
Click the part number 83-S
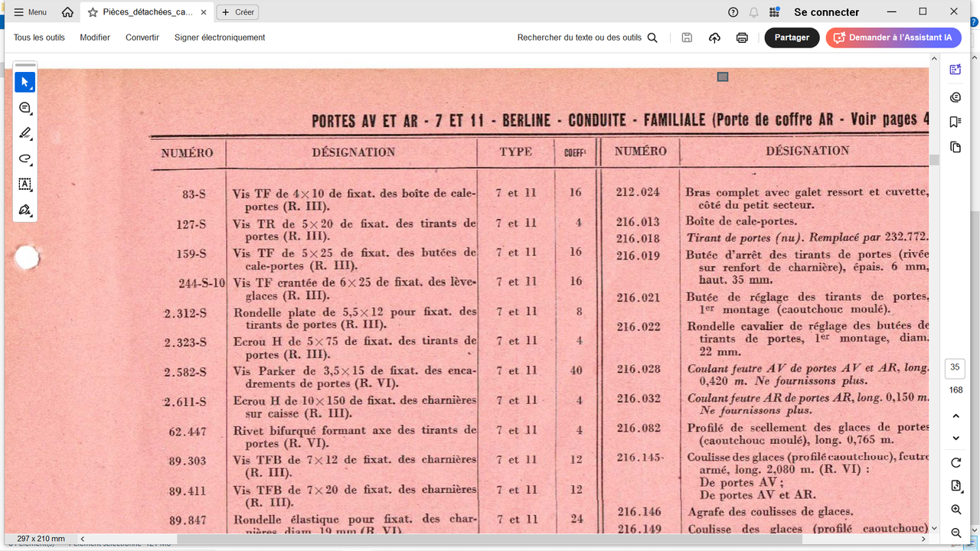pos(194,194)
